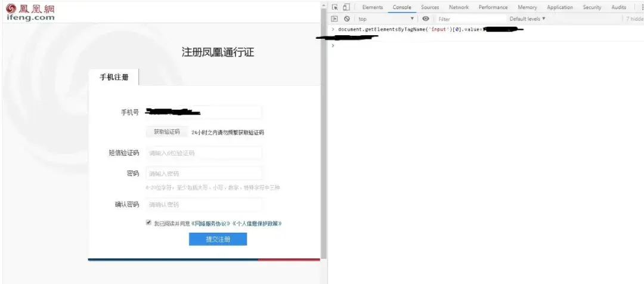Focus the 密码 password field
644x284 pixels.
pyautogui.click(x=204, y=174)
